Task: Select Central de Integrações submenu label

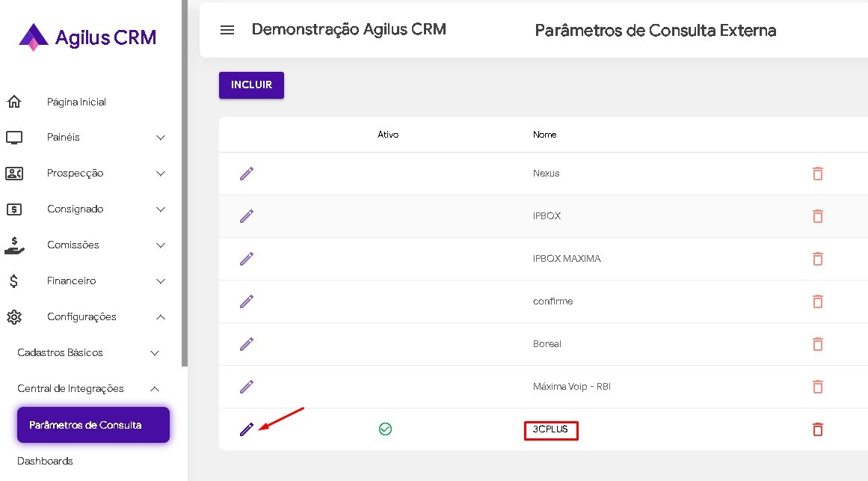Action: [70, 388]
